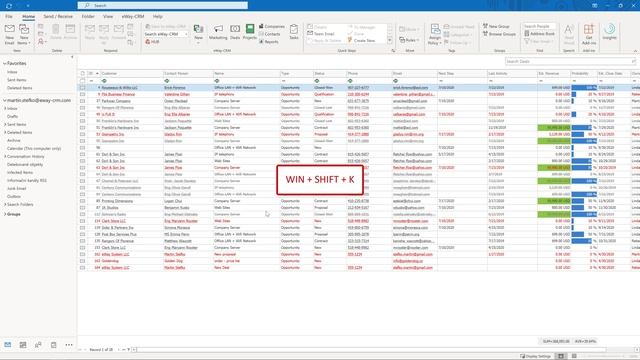Tick checkbox for Goldendog row
Screen dimensions: 640x360
point(82,261)
